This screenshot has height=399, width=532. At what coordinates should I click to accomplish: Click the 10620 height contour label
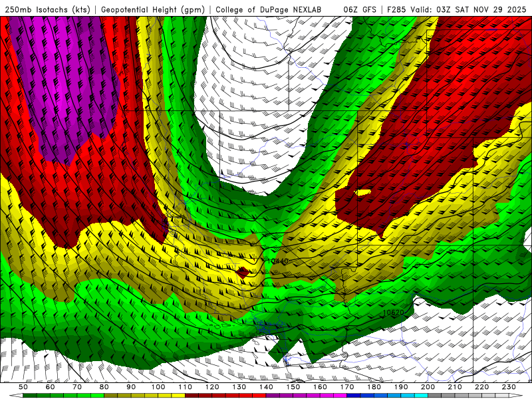tap(393, 312)
